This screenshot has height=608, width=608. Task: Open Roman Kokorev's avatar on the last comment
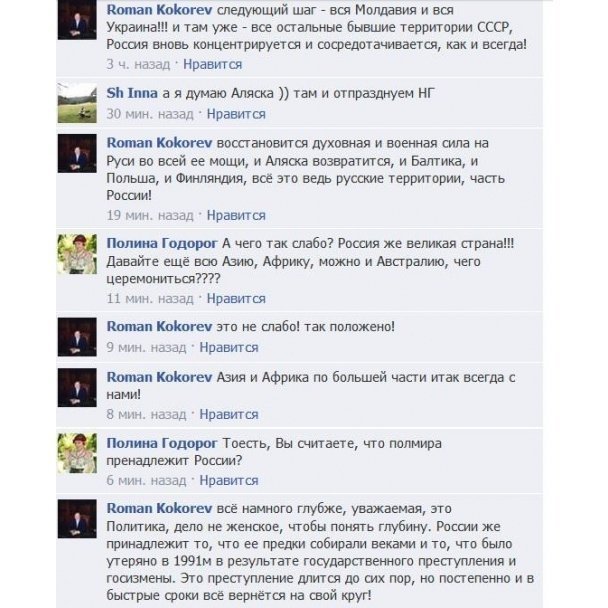coord(77,519)
